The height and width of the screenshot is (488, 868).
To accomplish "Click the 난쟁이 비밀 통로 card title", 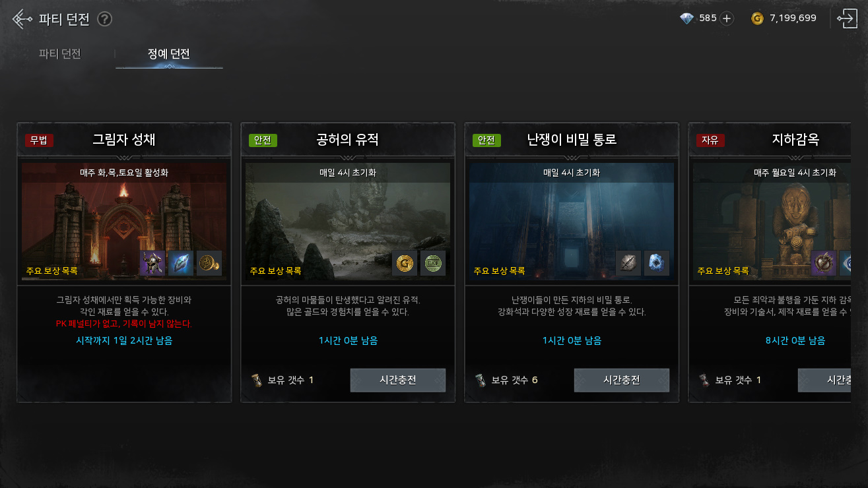I will click(572, 140).
